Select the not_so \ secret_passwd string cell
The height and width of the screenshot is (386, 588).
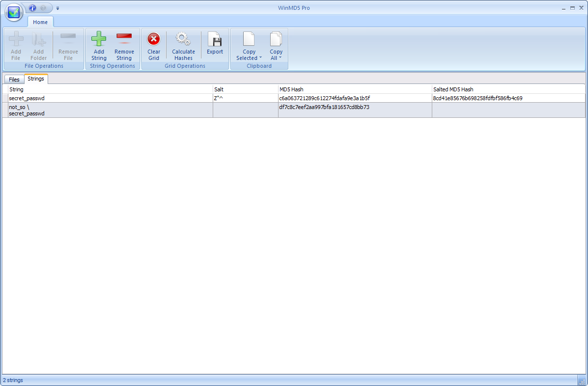point(111,110)
